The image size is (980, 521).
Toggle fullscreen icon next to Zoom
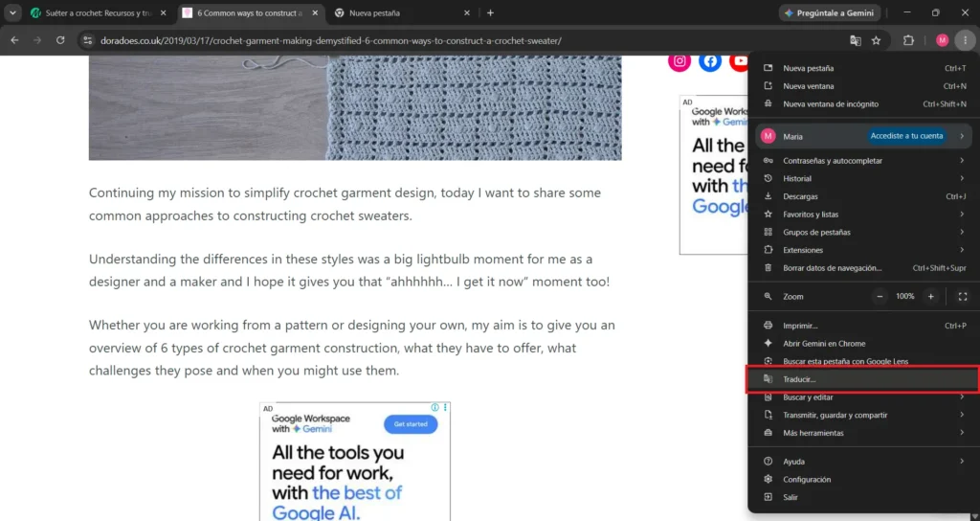point(963,297)
